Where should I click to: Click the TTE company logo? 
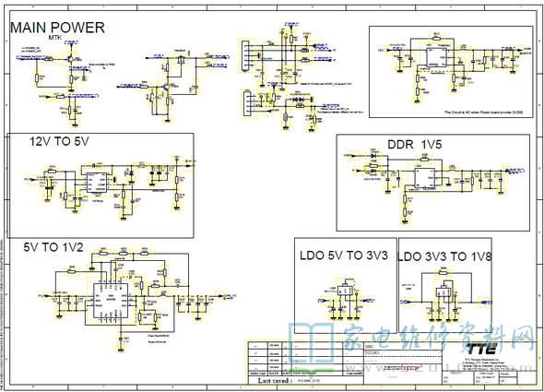point(482,348)
